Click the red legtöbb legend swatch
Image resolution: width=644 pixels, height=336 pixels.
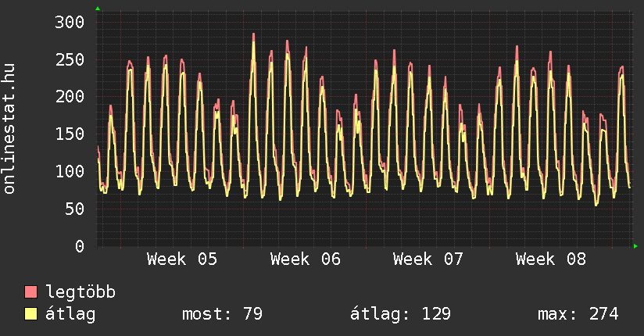pos(31,292)
